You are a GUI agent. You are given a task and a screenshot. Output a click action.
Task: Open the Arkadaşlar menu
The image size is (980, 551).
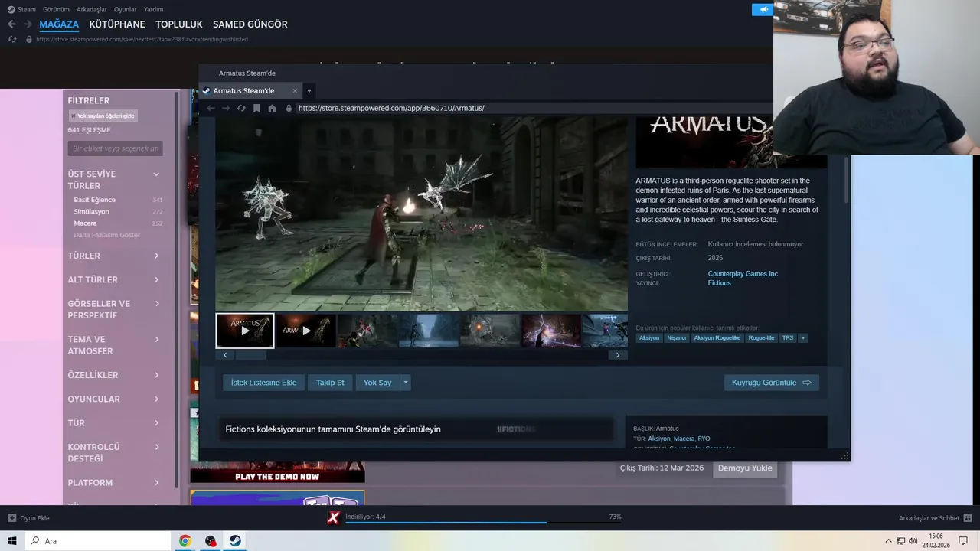[92, 9]
